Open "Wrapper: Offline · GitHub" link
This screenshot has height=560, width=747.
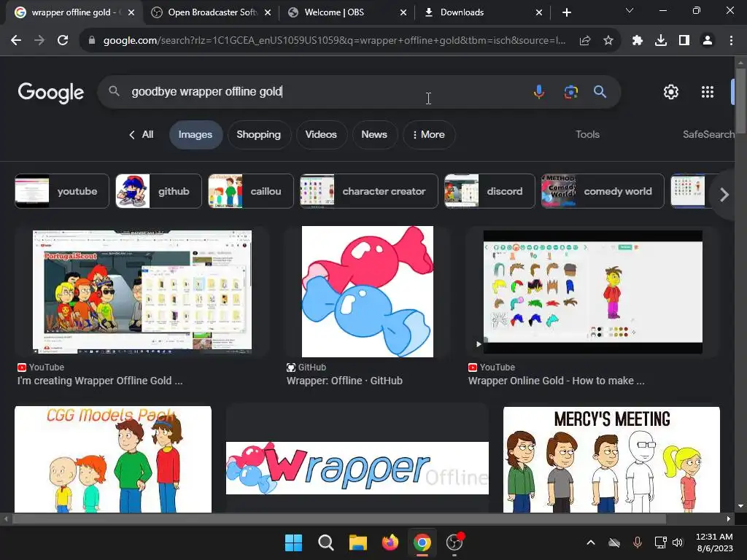pyautogui.click(x=344, y=381)
